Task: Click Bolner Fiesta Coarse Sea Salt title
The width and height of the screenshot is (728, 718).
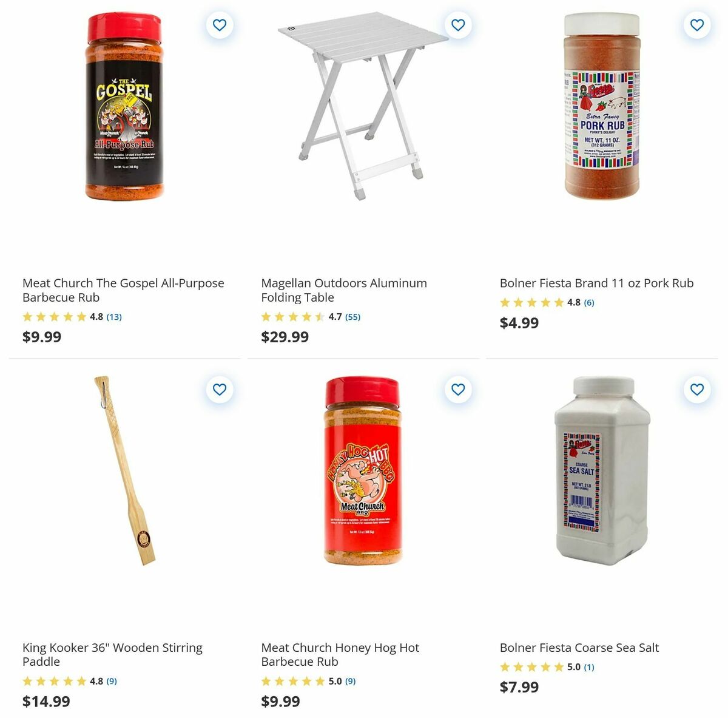Action: [579, 647]
